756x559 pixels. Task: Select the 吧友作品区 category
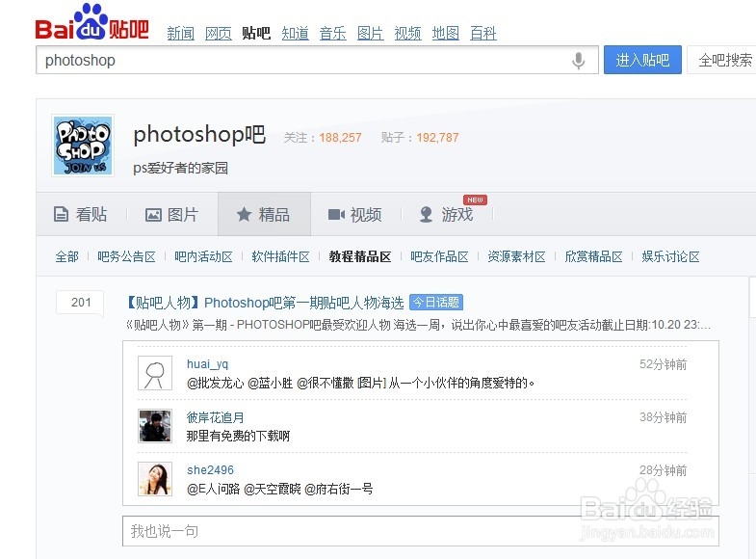point(439,256)
